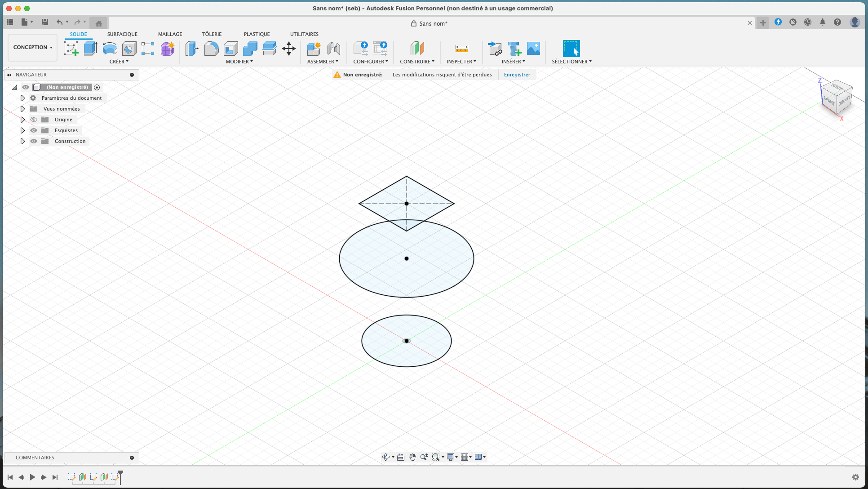
Task: Select the Revolve tool
Action: coord(110,49)
